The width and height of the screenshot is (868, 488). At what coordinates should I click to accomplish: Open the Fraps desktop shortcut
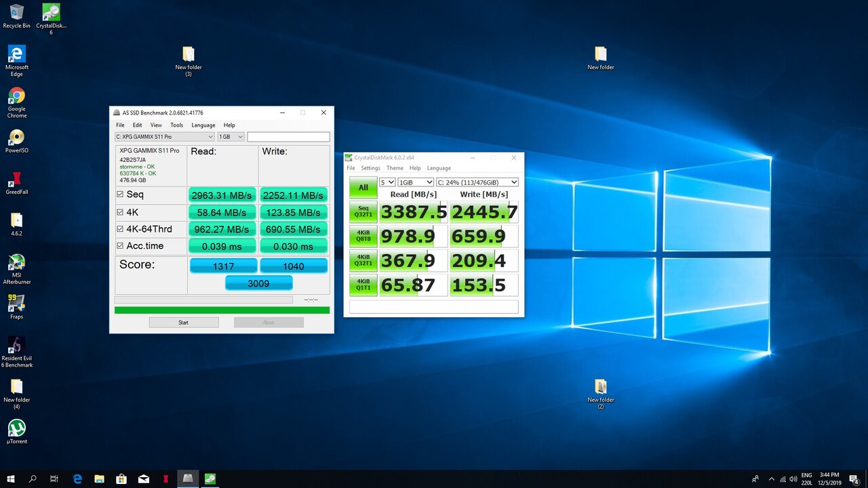pyautogui.click(x=16, y=303)
